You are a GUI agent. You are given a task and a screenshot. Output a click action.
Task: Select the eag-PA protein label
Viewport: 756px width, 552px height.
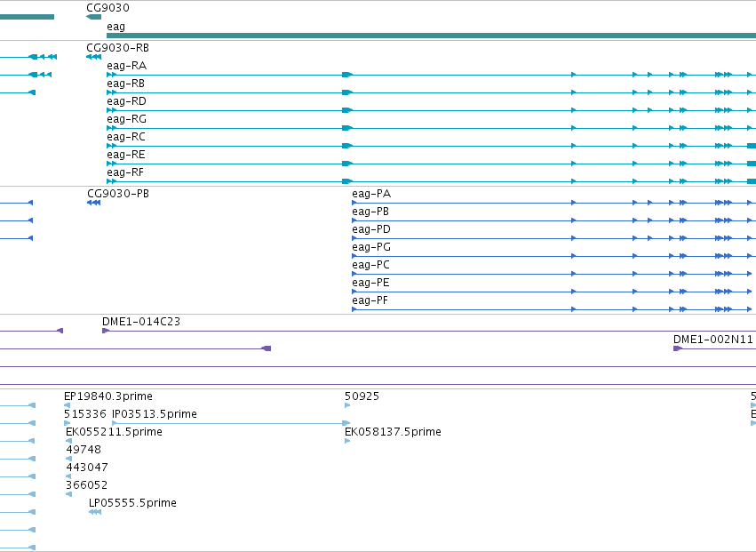point(371,194)
